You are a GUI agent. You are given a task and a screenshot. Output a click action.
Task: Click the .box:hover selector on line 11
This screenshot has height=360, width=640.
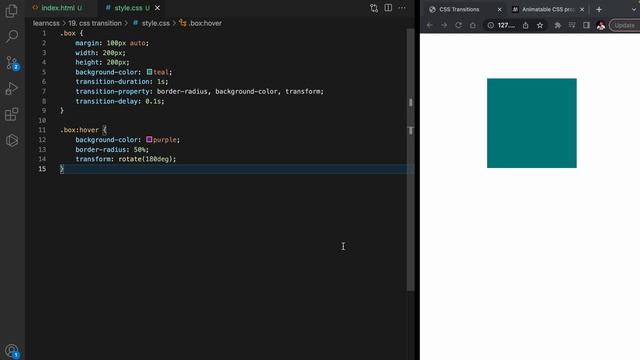click(79, 130)
